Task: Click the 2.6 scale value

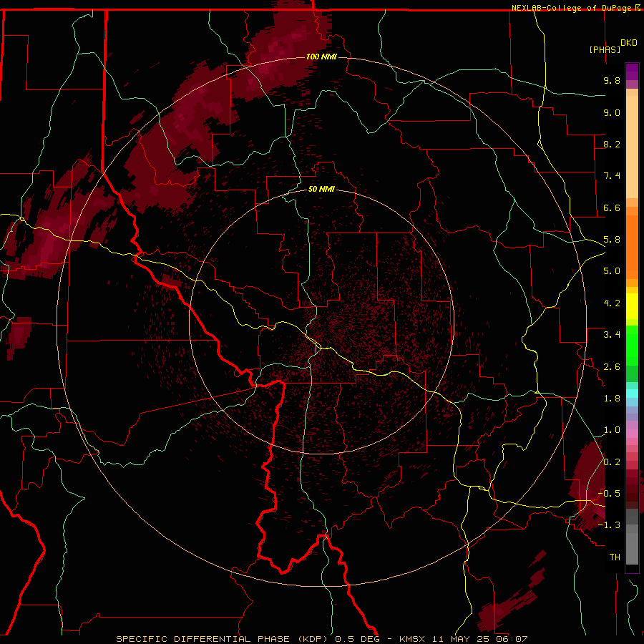Action: click(612, 367)
